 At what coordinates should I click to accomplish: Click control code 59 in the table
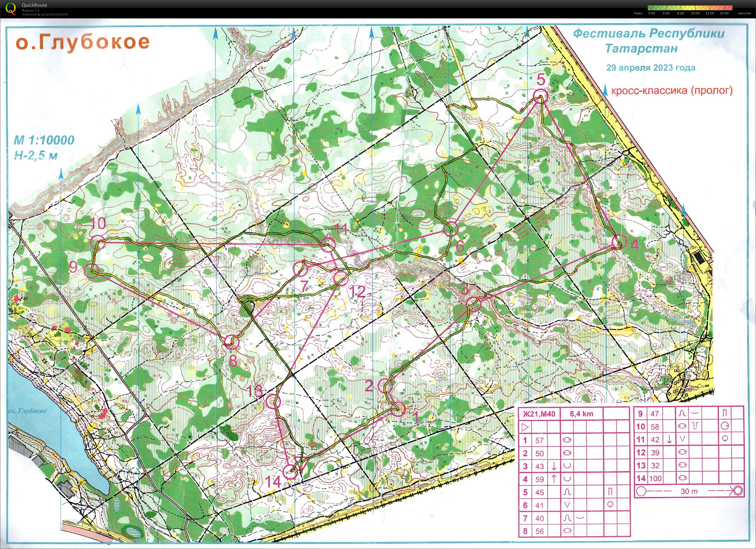pos(539,479)
